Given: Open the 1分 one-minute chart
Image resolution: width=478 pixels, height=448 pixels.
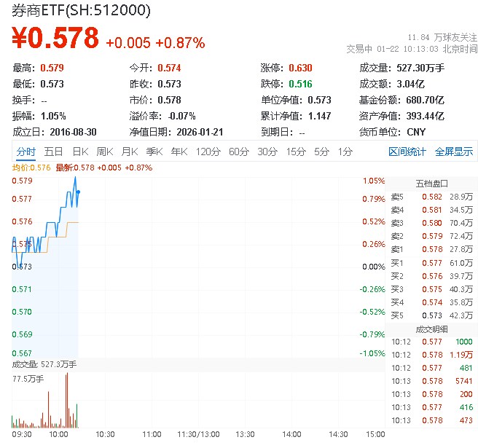Looking at the screenshot, I should [345, 152].
